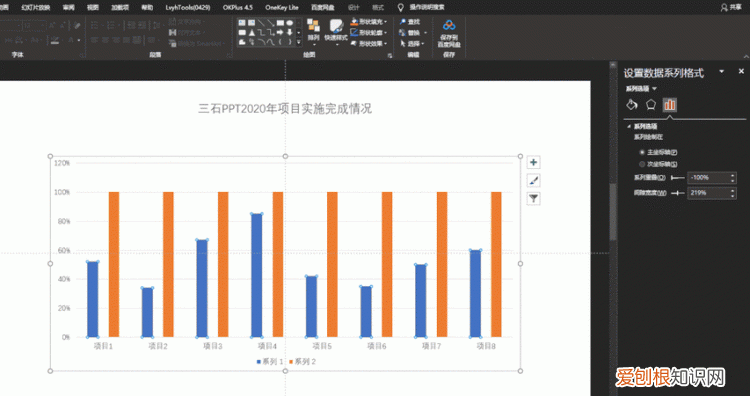This screenshot has height=396, width=750.
Task: Close the Format Data Series pane
Action: (x=741, y=71)
